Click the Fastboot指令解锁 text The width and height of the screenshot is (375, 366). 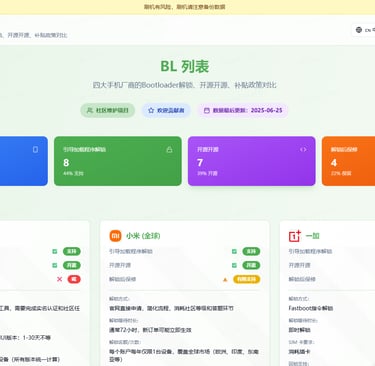click(x=311, y=308)
